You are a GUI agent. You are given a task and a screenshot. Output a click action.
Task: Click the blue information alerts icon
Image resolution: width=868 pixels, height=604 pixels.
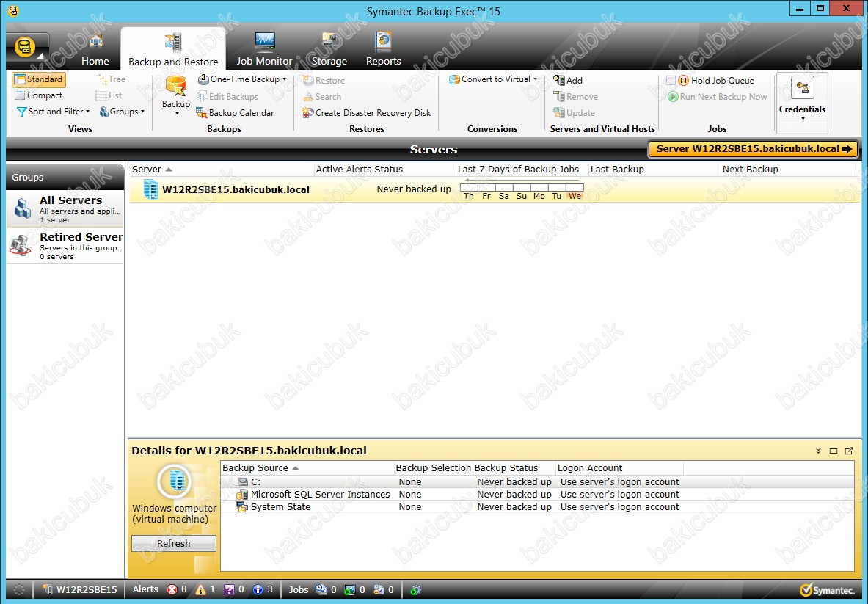(x=258, y=589)
